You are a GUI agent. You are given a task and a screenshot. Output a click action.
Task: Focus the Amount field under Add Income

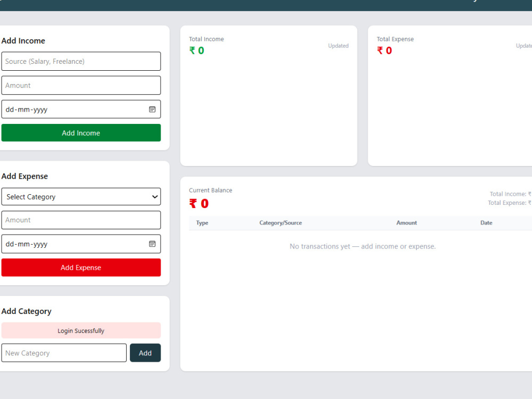click(x=81, y=85)
